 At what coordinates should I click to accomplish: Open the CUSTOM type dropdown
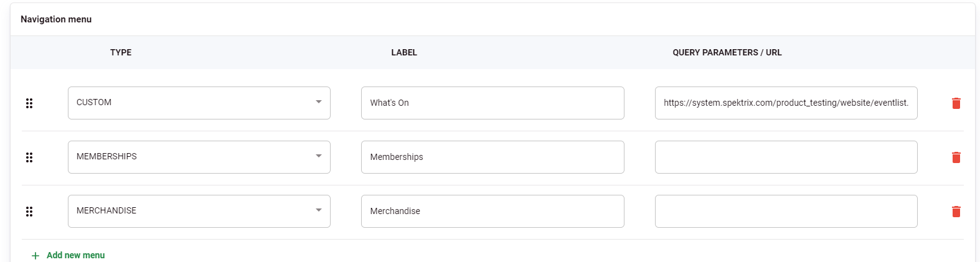[199, 103]
